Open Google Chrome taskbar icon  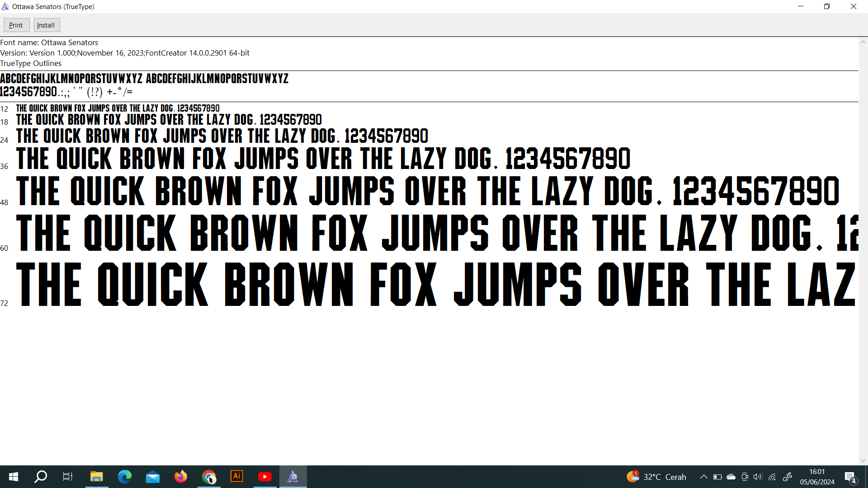pos(209,477)
